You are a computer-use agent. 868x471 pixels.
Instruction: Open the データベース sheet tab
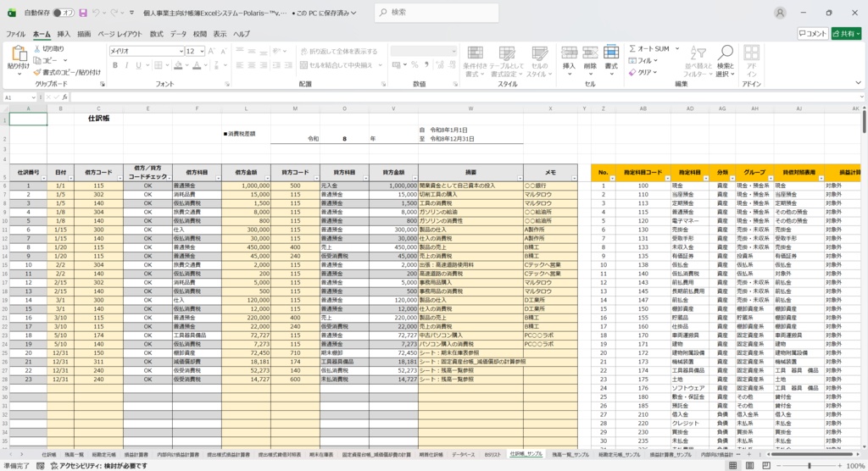(x=464, y=454)
